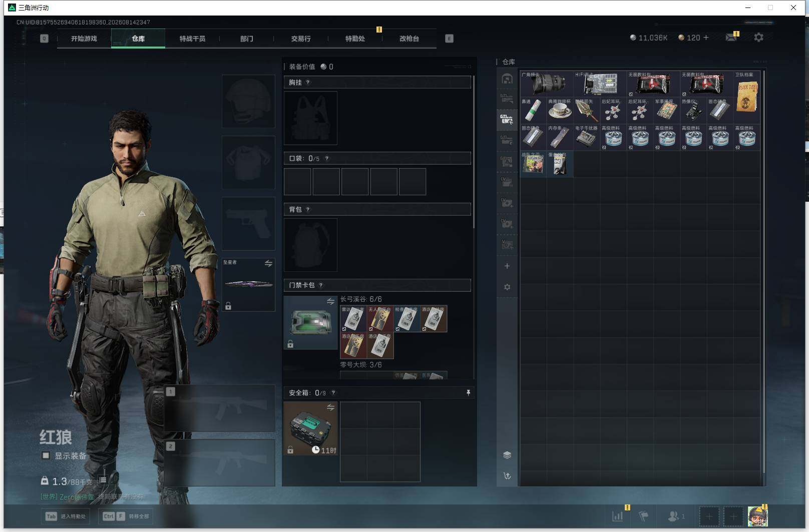This screenshot has width=809, height=532.
Task: Swap the 门禁卡包 container via arrows icon
Action: click(330, 301)
